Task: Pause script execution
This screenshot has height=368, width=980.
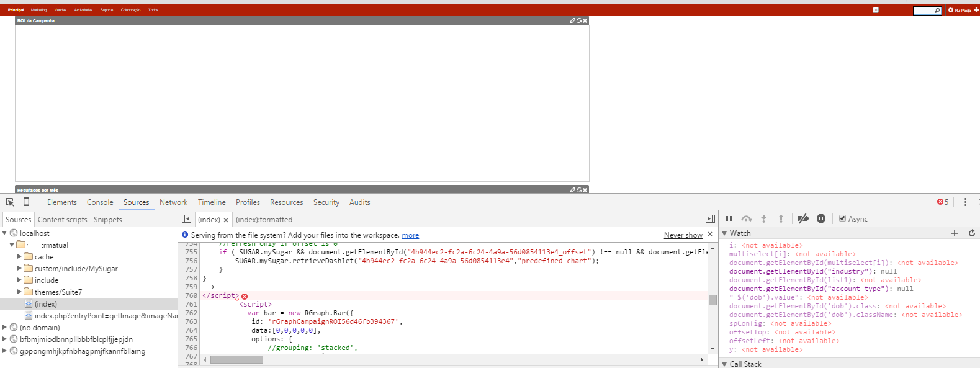Action: 729,218
